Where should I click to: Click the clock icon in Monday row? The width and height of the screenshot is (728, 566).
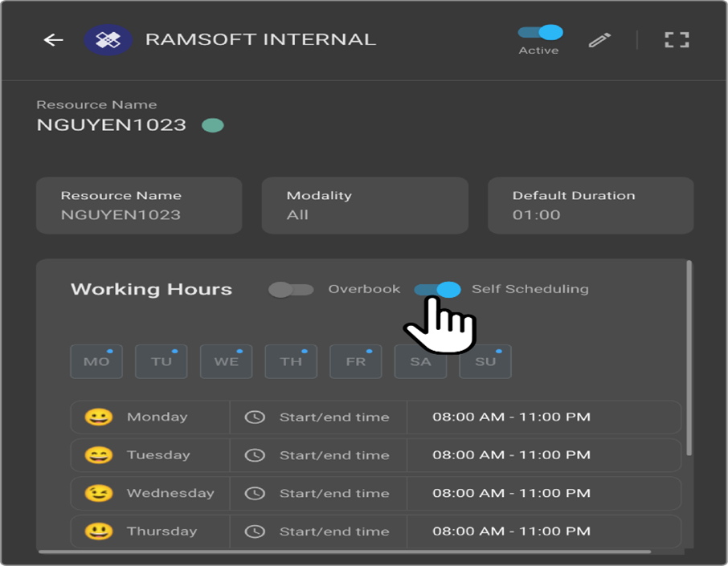point(255,417)
